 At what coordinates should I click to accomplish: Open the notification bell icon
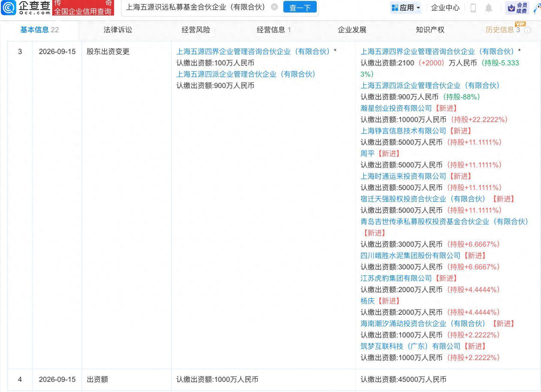click(x=488, y=8)
